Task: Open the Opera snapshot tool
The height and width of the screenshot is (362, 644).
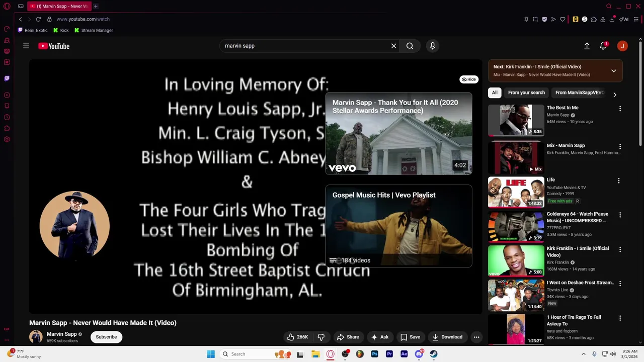Action: pos(535,19)
